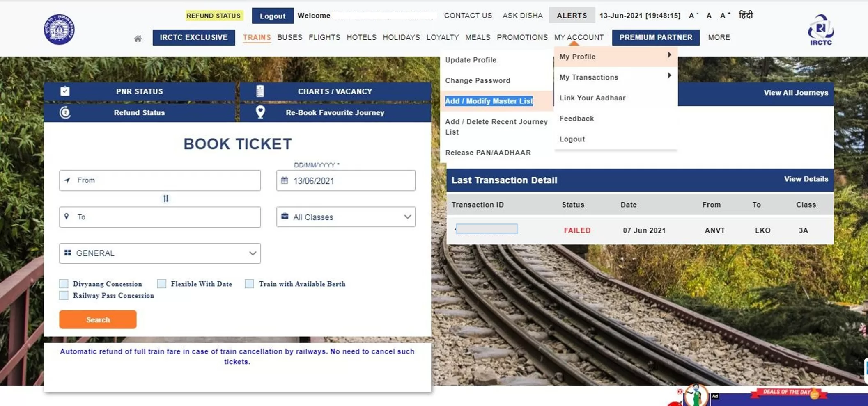
Task: Click the Indian Railways emblem at top left
Action: pos(59,30)
